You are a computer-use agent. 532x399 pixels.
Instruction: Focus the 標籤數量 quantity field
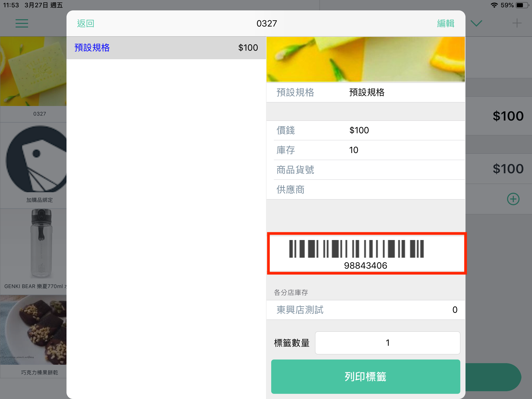387,343
